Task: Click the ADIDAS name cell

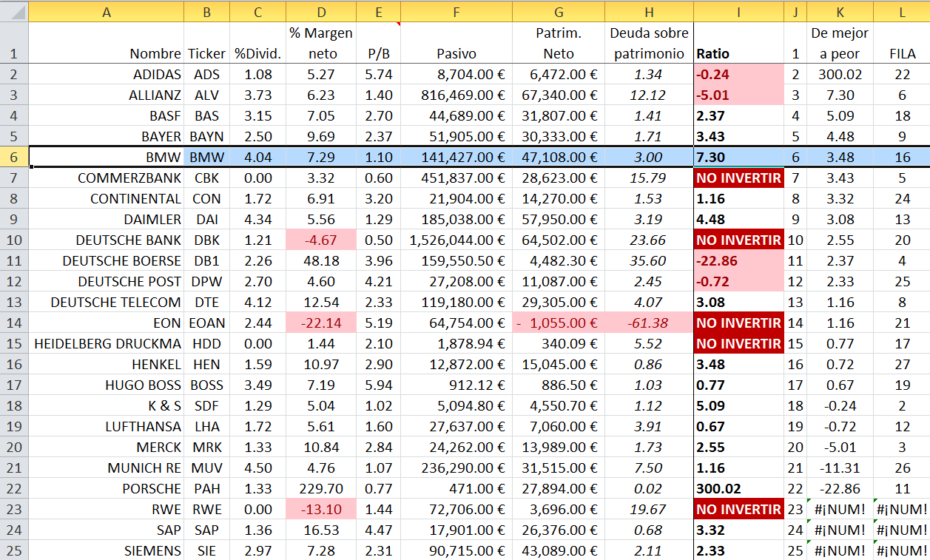Action: click(x=106, y=74)
